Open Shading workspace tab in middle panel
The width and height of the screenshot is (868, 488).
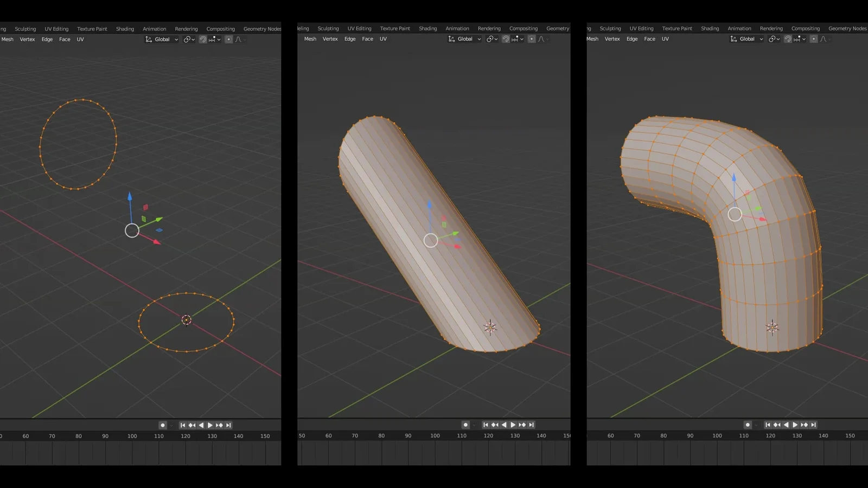point(427,29)
